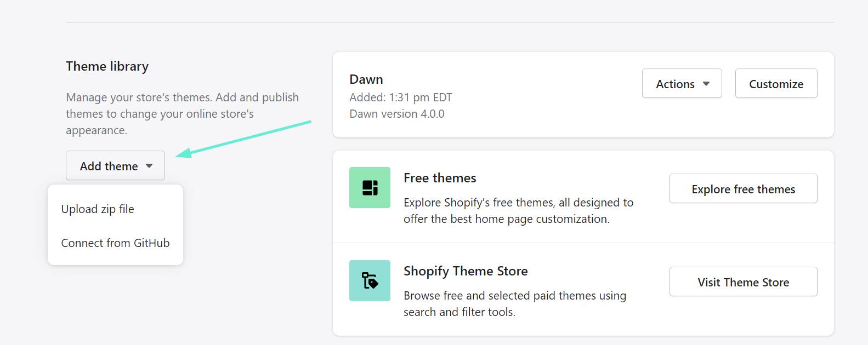Click the green Free themes layout icon
The width and height of the screenshot is (868, 345).
pyautogui.click(x=370, y=187)
